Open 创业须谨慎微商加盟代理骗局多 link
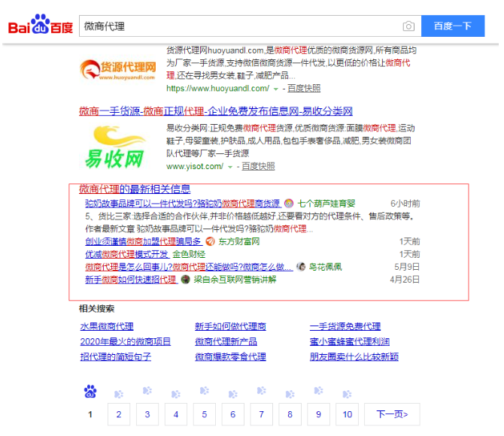504x436 pixels. (144, 241)
